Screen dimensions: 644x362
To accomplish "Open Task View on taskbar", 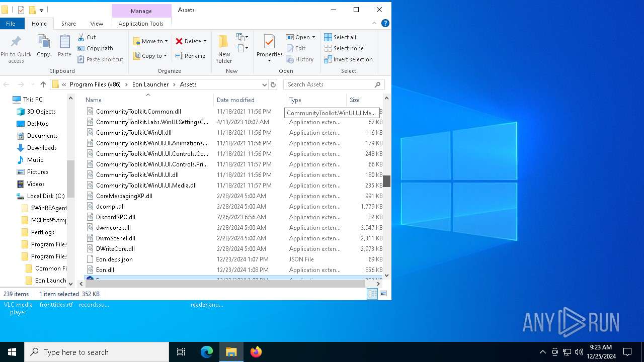I will pos(181,352).
